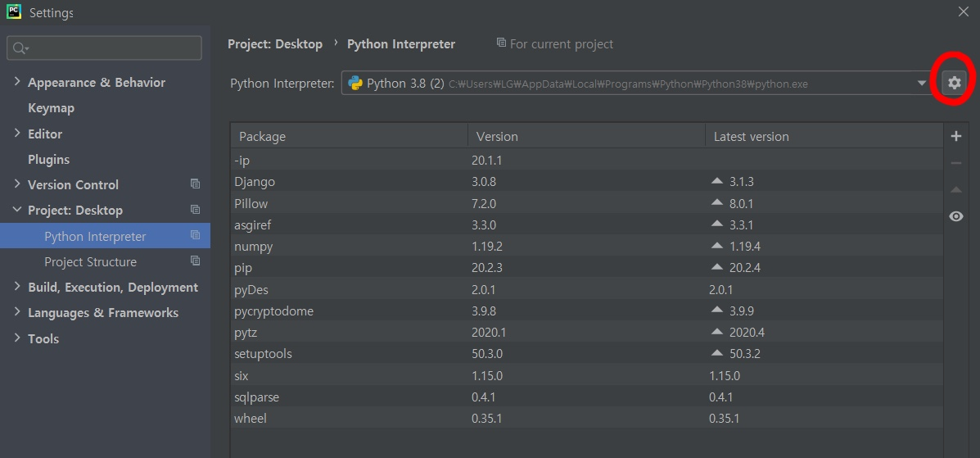Image resolution: width=980 pixels, height=458 pixels.
Task: Click the PyCharm logo in title bar
Action: 13,11
